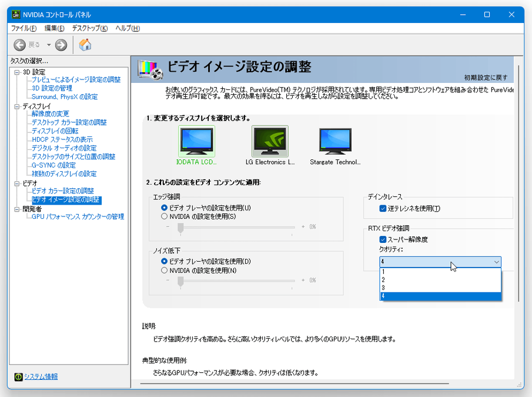Open the デスクトップ(K) menu
Screen dimensions: 532x397
(89, 28)
